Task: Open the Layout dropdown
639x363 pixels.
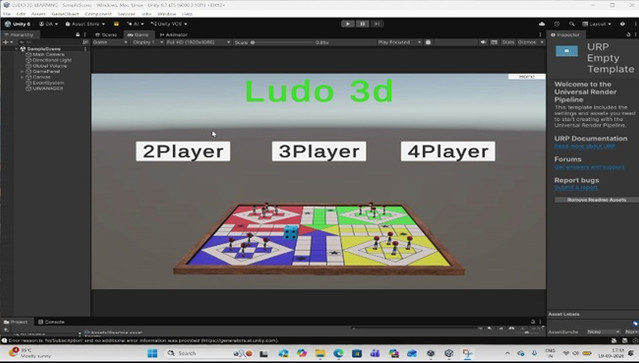Action: coord(597,24)
